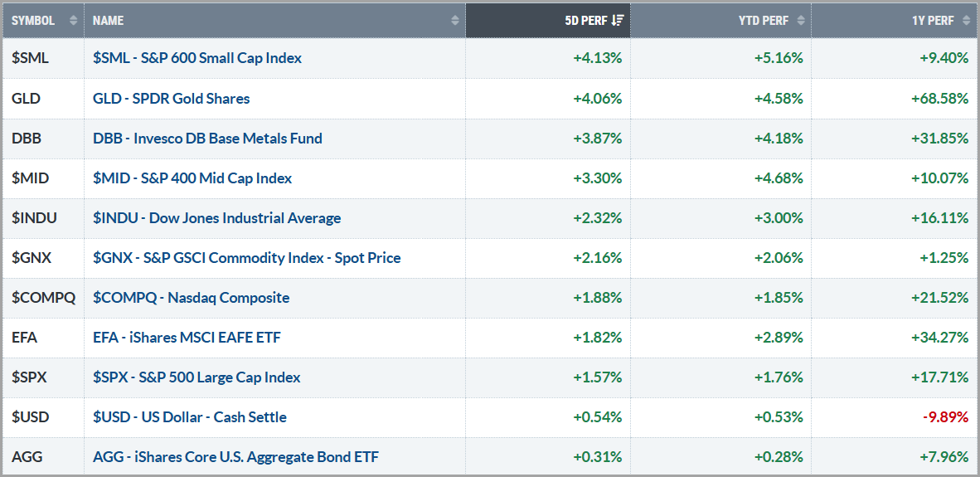Click the NAME column sort arrows icon
The width and height of the screenshot is (980, 477).
[x=454, y=21]
